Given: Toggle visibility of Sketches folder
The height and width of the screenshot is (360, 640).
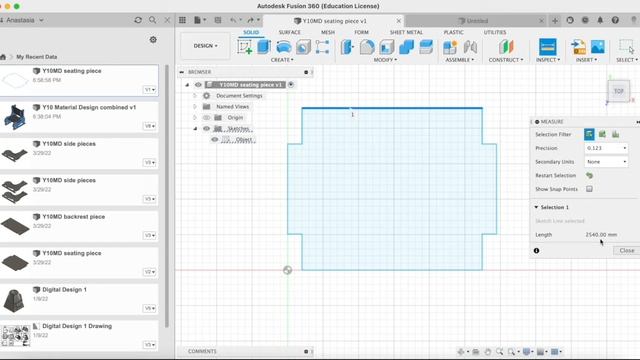Looking at the screenshot, I should [207, 129].
